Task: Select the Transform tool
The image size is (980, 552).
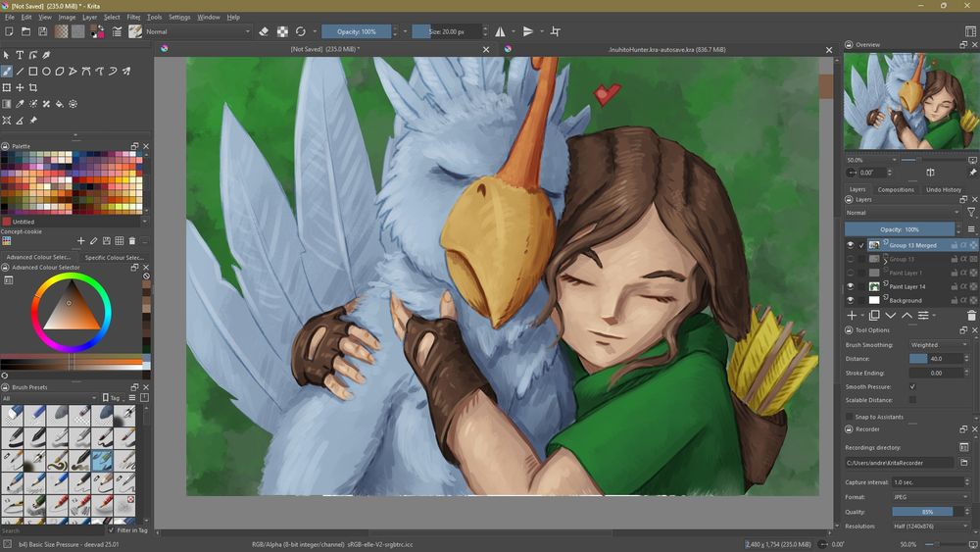Action: pos(6,87)
